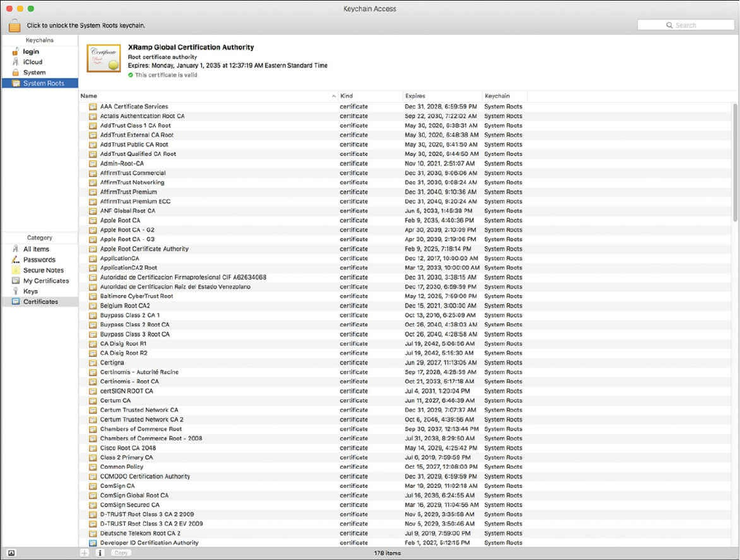Select Apple Root Certificate Authority row
This screenshot has width=740, height=560.
click(x=406, y=248)
